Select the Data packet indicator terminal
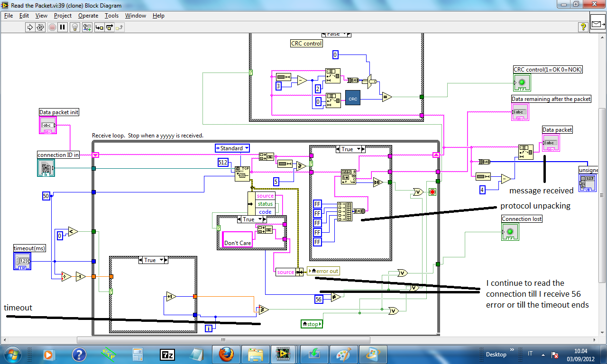 tap(551, 143)
